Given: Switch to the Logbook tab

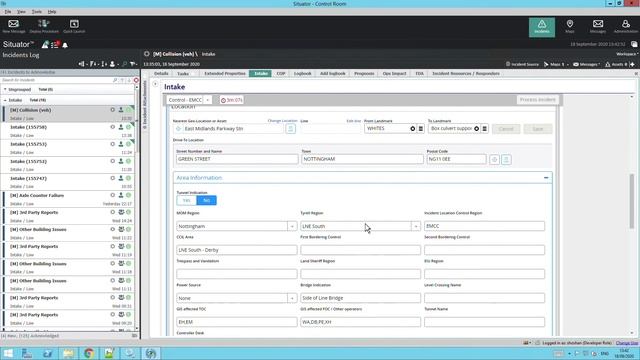Looking at the screenshot, I should pos(302,73).
